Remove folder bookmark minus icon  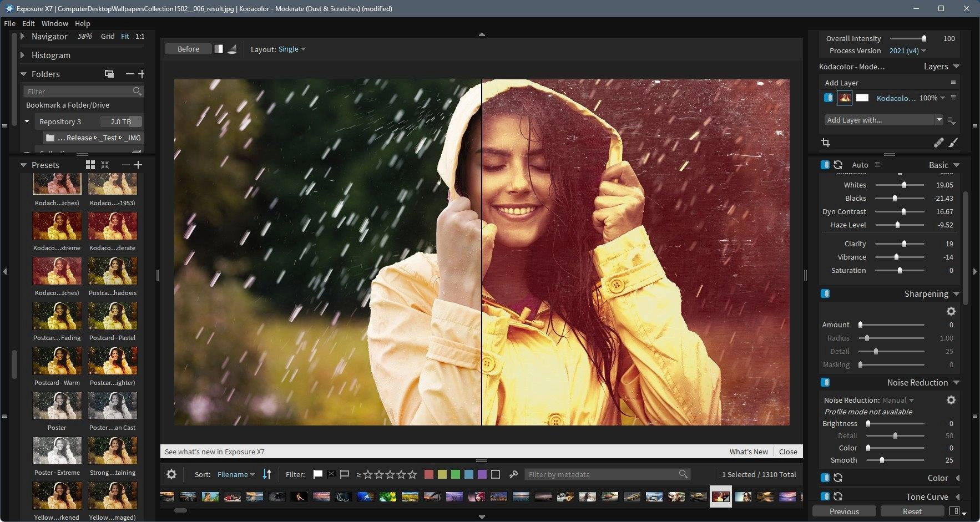pyautogui.click(x=130, y=74)
